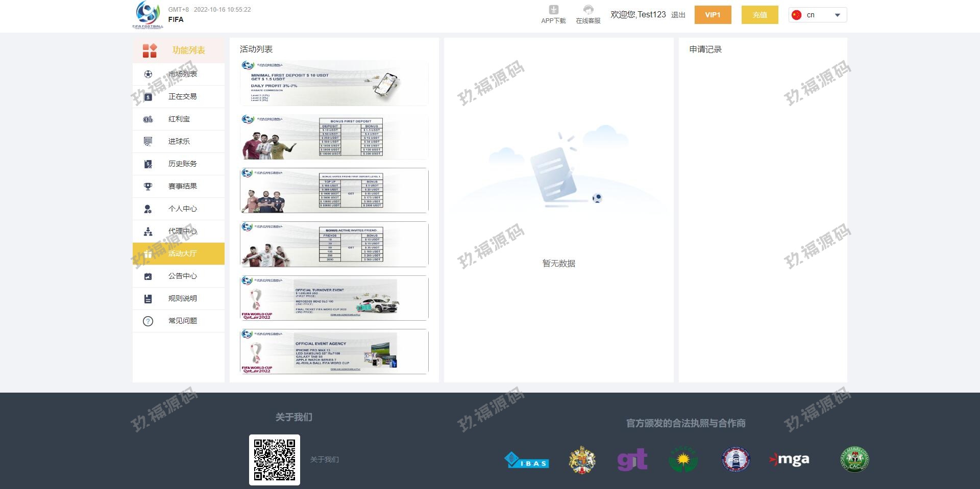Click the China flag language selector

click(x=796, y=15)
